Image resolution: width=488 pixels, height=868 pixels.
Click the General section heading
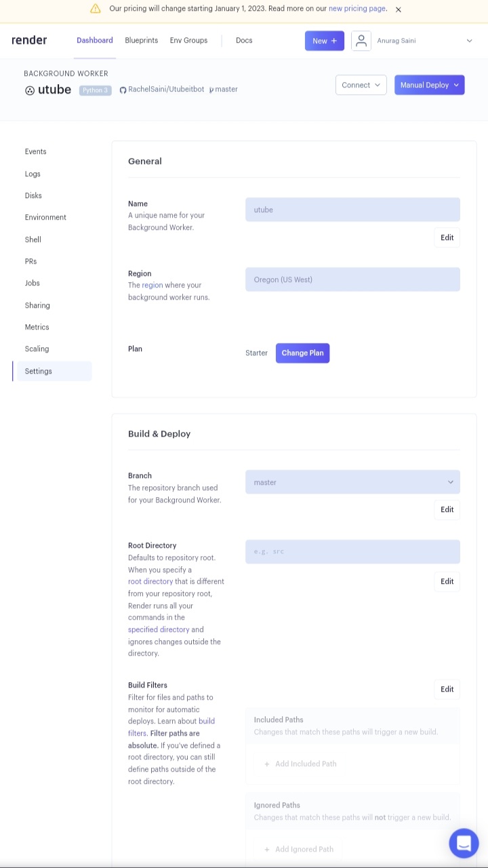point(145,161)
